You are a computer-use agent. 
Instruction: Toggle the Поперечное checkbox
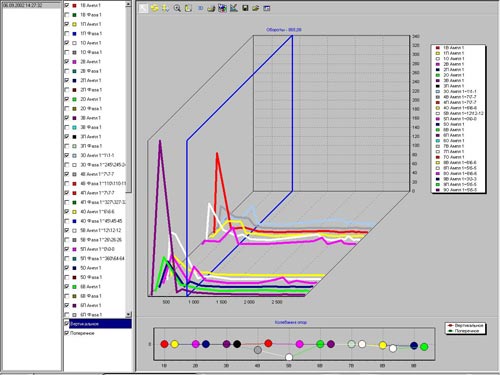point(66,333)
